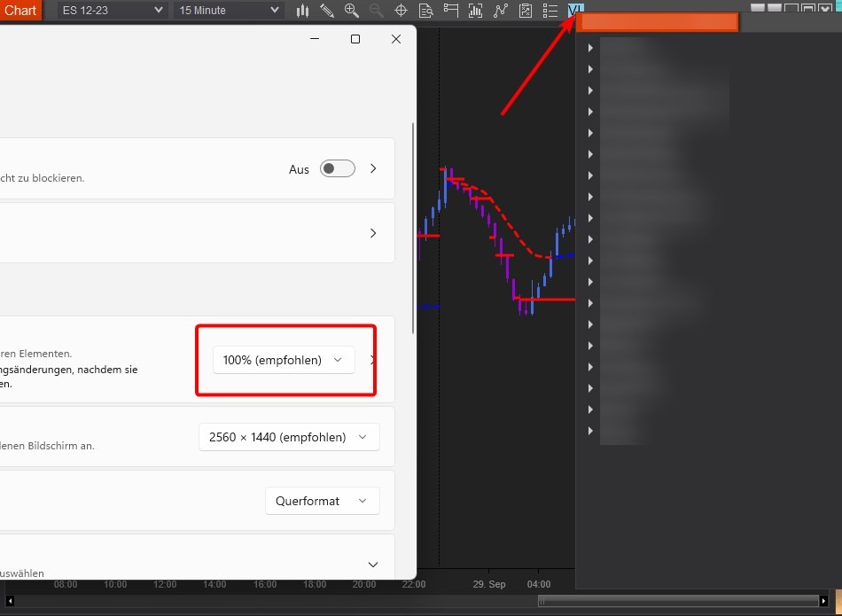Click the 'Aus' label beside the switch
The height and width of the screenshot is (616, 842).
[299, 169]
